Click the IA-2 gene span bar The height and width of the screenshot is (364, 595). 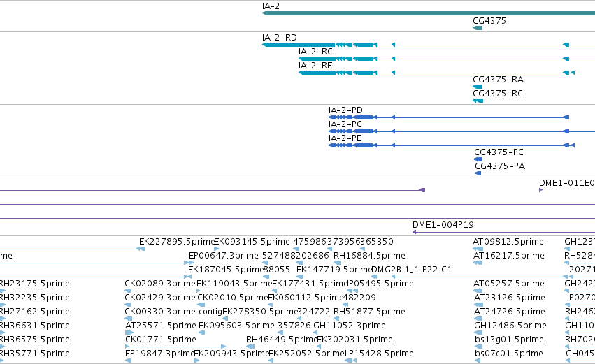(429, 13)
